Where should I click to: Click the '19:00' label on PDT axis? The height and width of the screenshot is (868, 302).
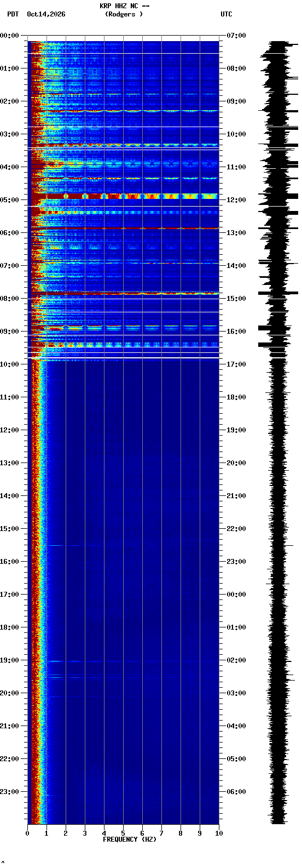click(9, 660)
